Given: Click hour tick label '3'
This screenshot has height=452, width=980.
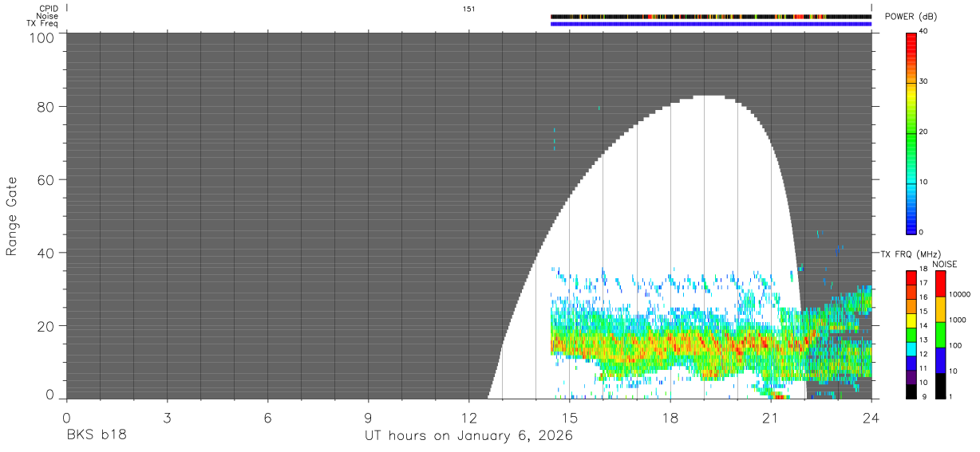Looking at the screenshot, I should click(167, 417).
